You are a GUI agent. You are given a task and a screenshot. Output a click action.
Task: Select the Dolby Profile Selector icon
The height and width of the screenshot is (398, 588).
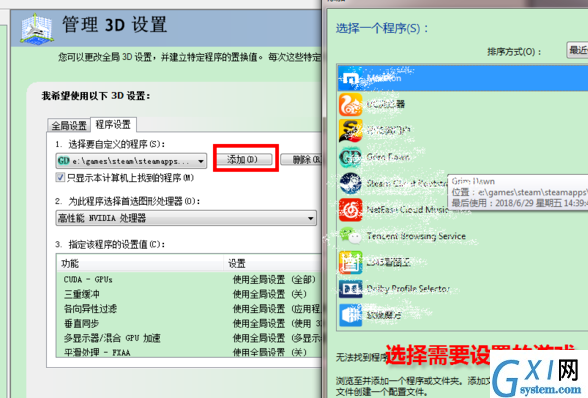350,288
